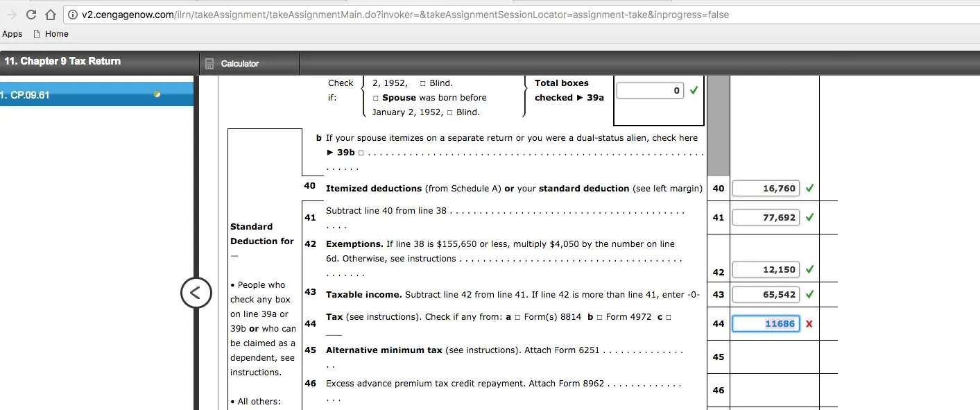Viewport: 980px width, 410px height.
Task: Click the page info icon in address bar
Action: coord(74,14)
